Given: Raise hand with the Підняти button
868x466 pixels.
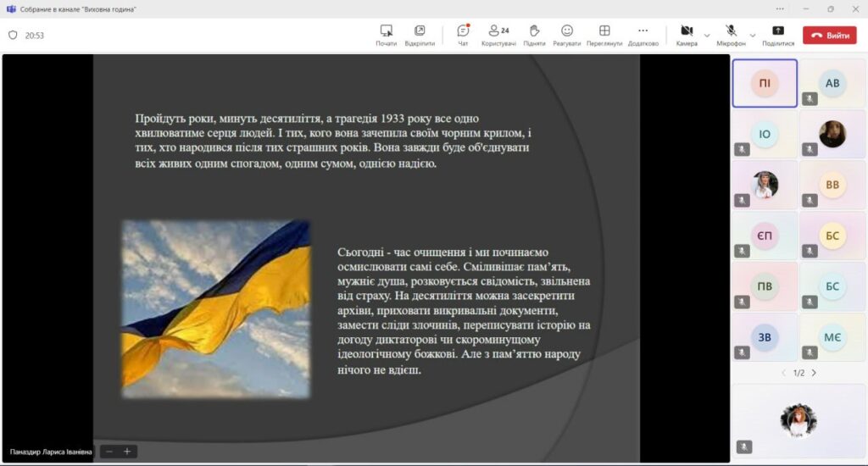Looking at the screenshot, I should tap(534, 34).
